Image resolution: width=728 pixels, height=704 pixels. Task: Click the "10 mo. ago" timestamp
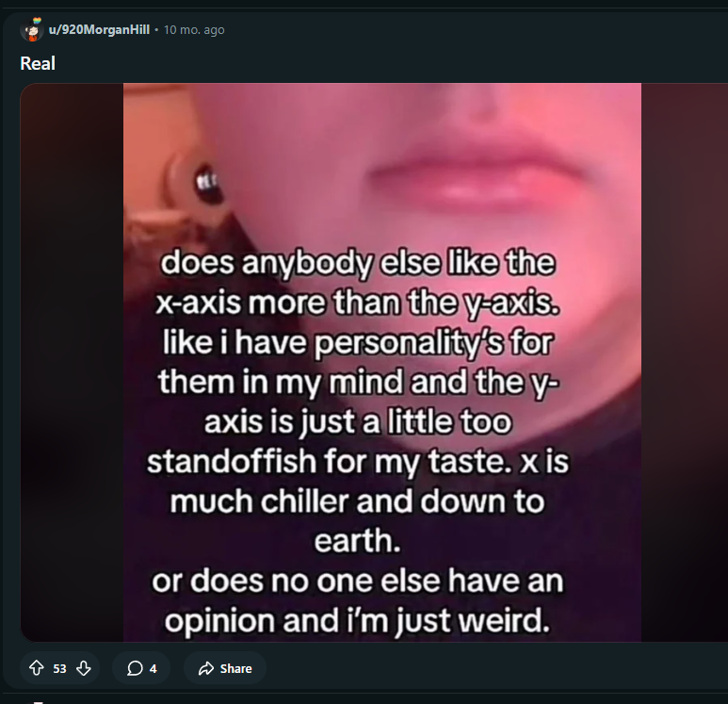click(194, 30)
